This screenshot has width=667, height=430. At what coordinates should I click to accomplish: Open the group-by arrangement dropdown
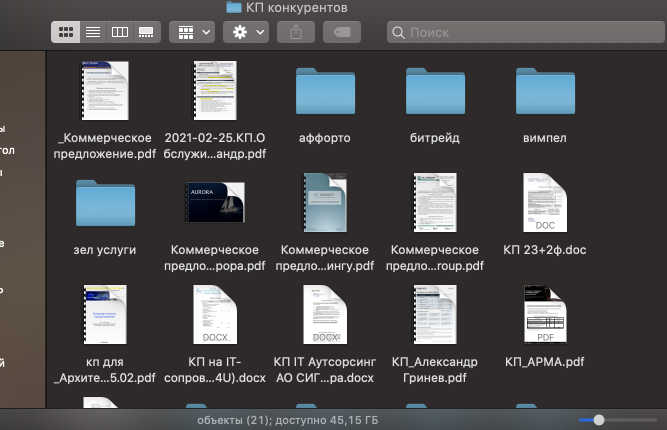click(192, 32)
